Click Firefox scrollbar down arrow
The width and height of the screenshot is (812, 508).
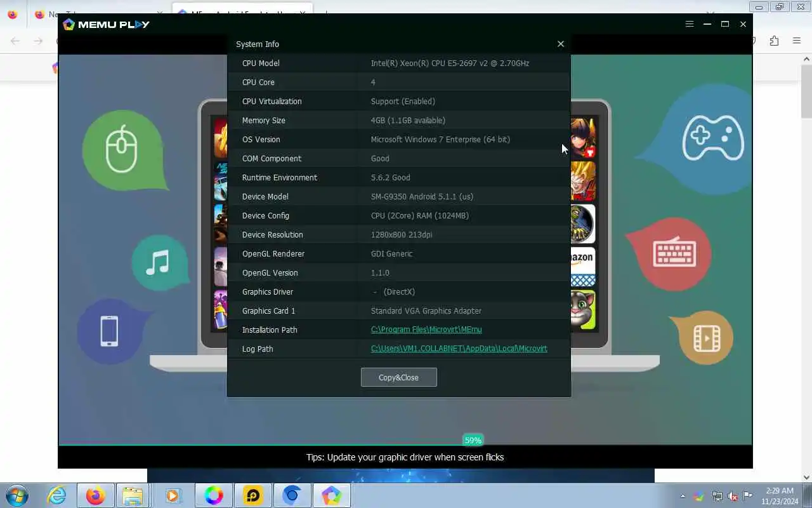[806, 478]
